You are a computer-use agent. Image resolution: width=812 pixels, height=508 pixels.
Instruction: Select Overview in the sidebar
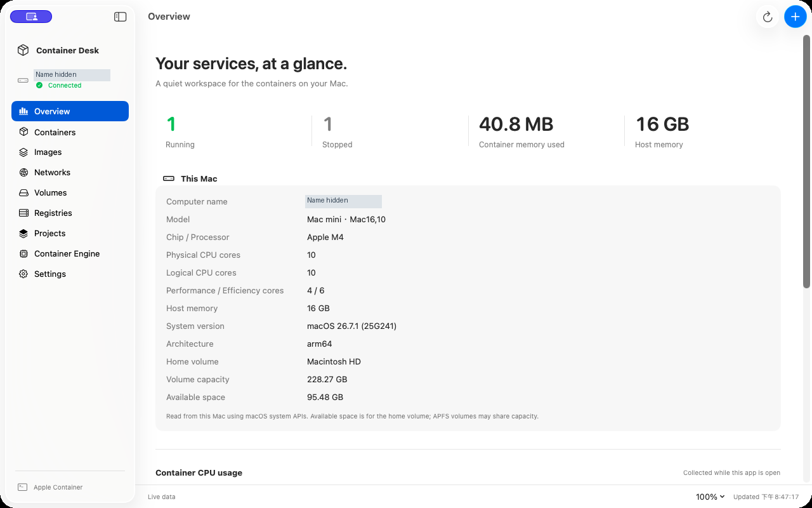click(x=70, y=111)
